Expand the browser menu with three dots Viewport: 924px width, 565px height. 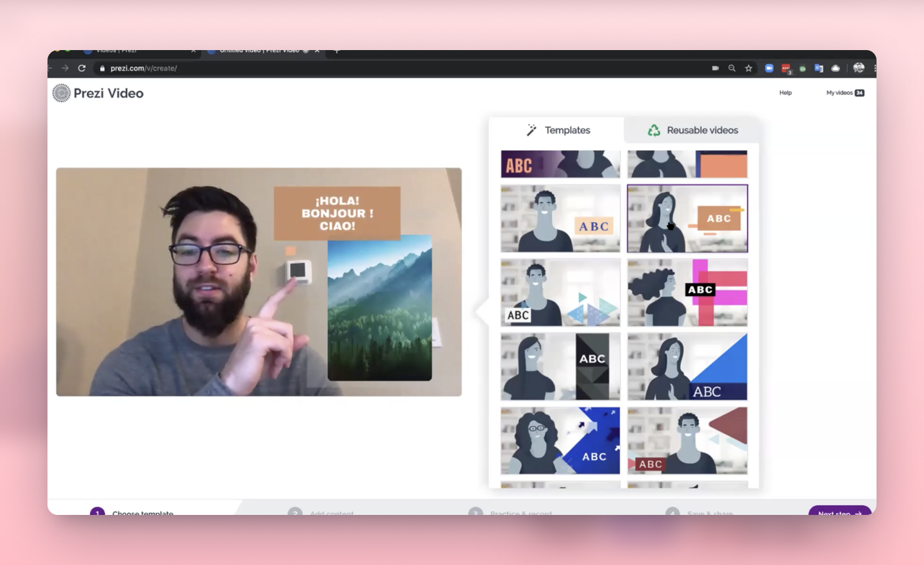(x=875, y=68)
